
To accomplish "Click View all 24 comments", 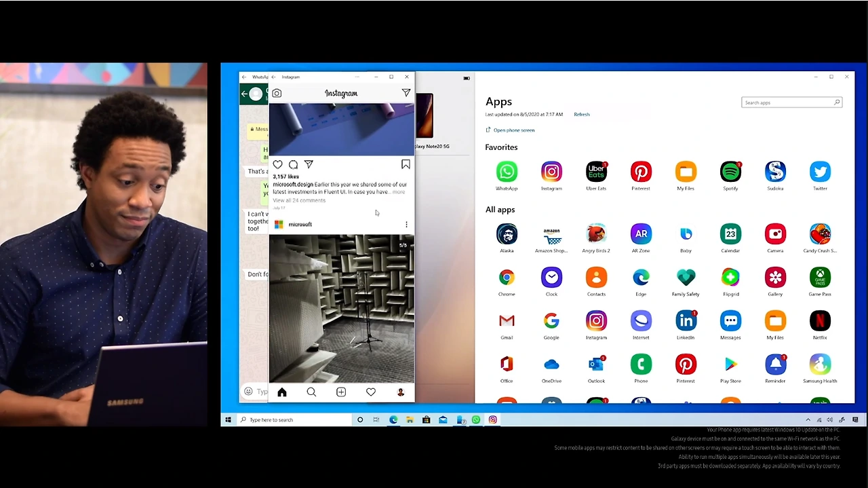I will (x=299, y=200).
